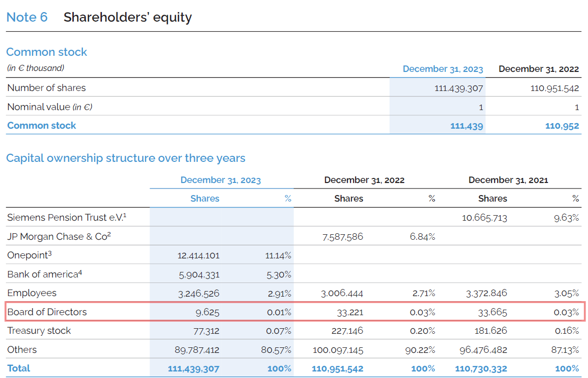Click Onepoint's 12,414,101 shares value
The width and height of the screenshot is (588, 378).
point(198,255)
